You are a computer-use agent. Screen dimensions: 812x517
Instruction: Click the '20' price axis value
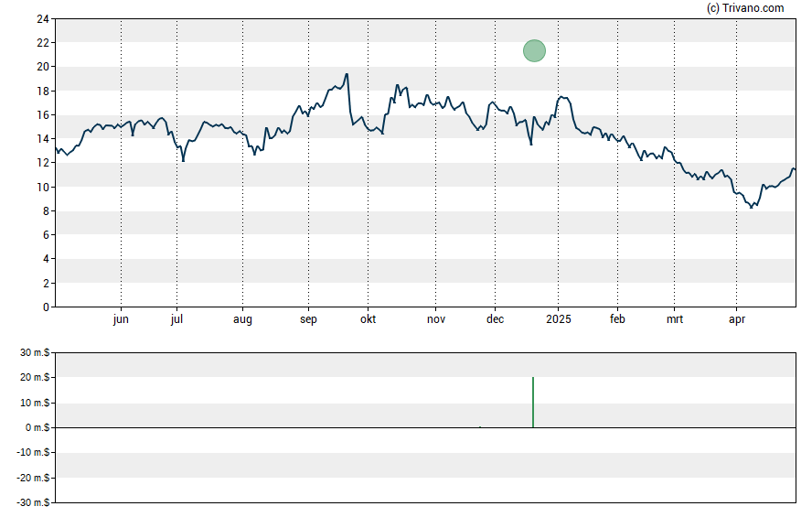click(43, 67)
